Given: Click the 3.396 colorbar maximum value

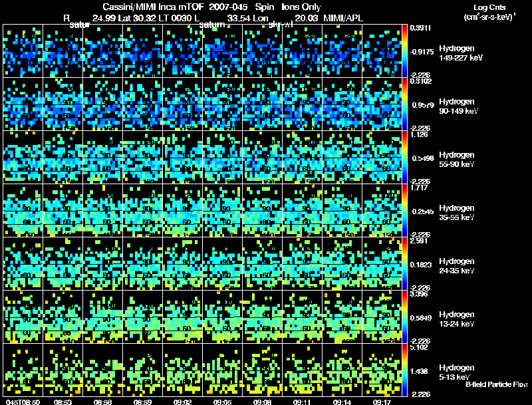Looking at the screenshot, I should [x=419, y=294].
